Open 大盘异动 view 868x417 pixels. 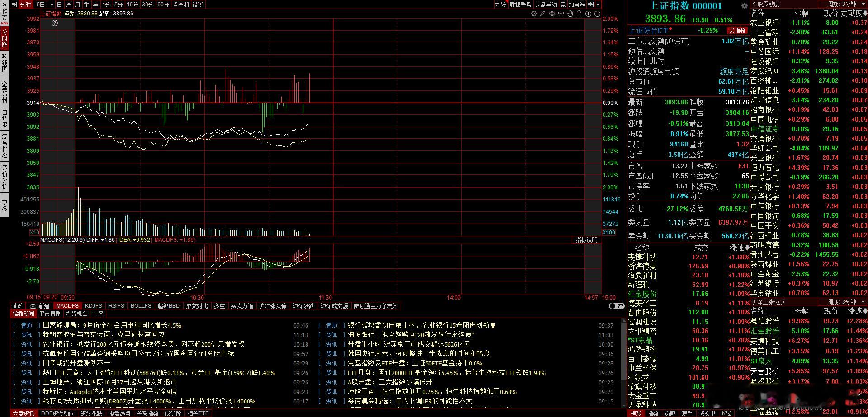tap(546, 5)
